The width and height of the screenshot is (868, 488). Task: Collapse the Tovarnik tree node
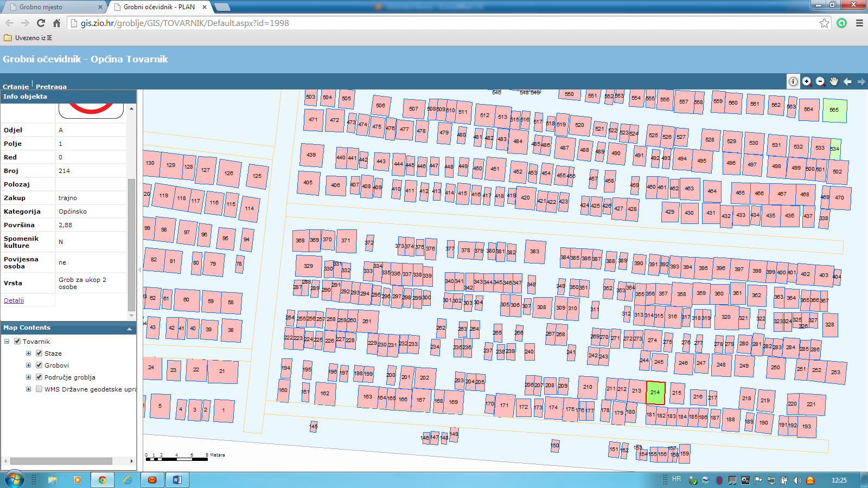(x=7, y=341)
